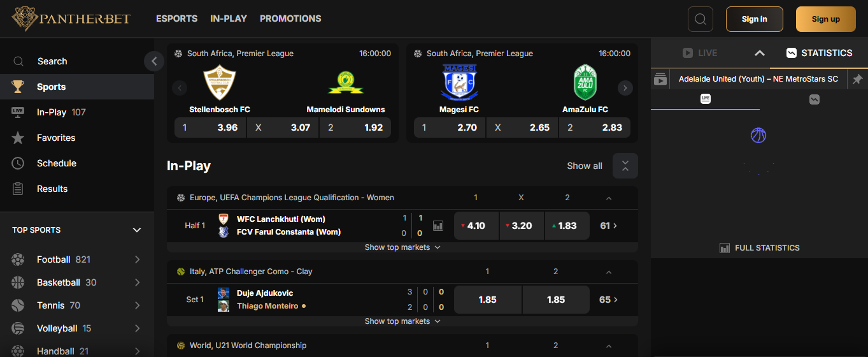
Task: Toggle the live widget collapse chevron
Action: coord(759,53)
